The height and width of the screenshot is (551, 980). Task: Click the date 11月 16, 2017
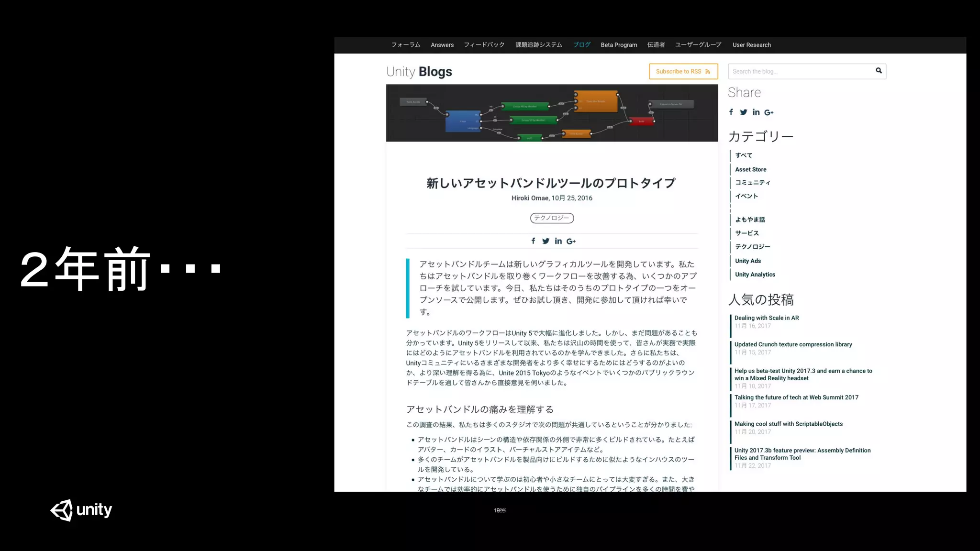[x=753, y=326]
